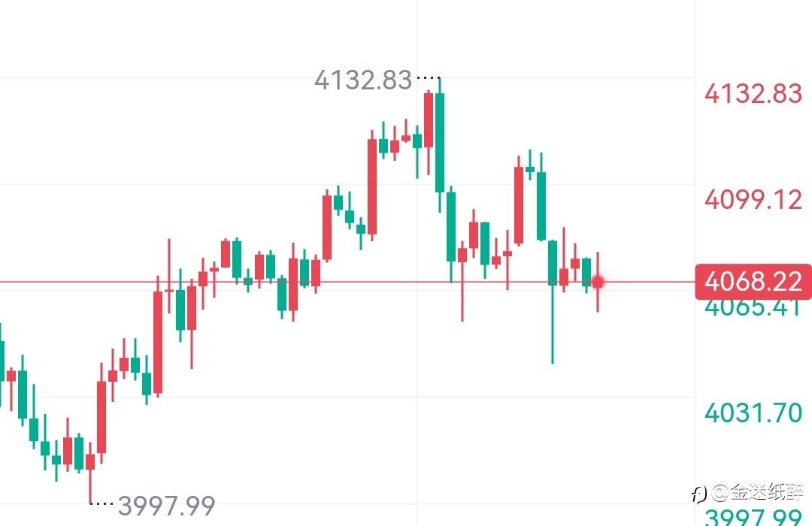Screen dimensions: 812x526
Task: Click the red dot on the current price line
Action: point(598,283)
